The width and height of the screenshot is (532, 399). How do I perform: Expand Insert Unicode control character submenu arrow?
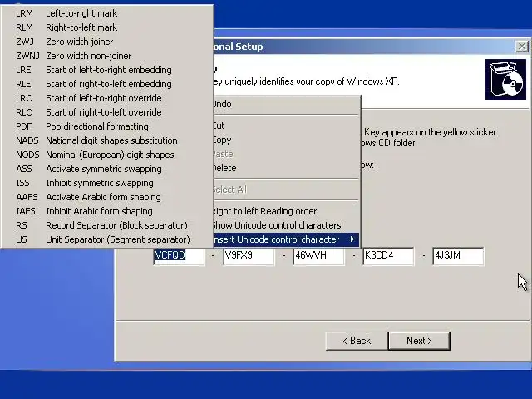[x=352, y=239]
